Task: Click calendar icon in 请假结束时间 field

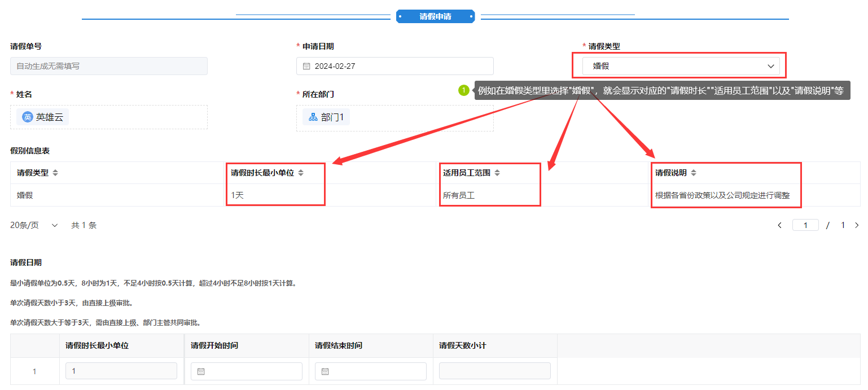Action: coord(325,371)
